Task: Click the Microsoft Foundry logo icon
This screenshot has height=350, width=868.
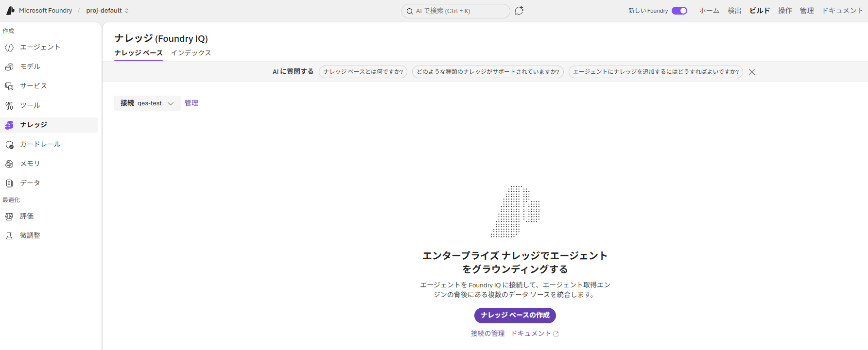Action: coord(10,11)
